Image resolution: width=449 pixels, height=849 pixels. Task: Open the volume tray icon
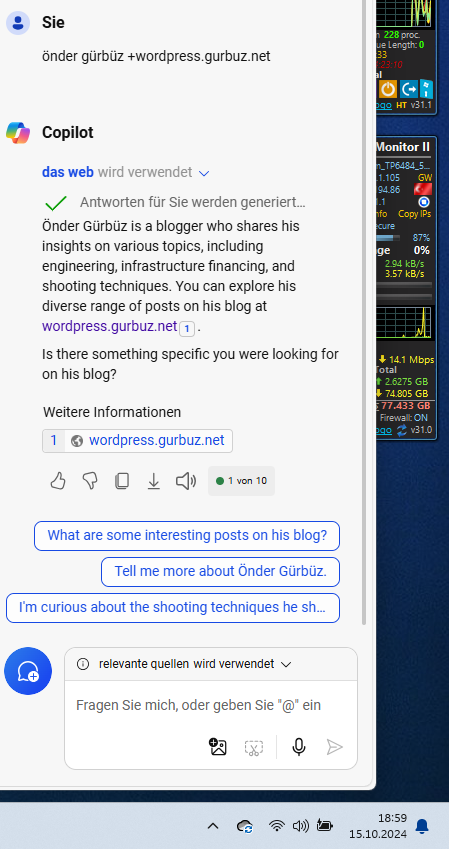[x=301, y=826]
